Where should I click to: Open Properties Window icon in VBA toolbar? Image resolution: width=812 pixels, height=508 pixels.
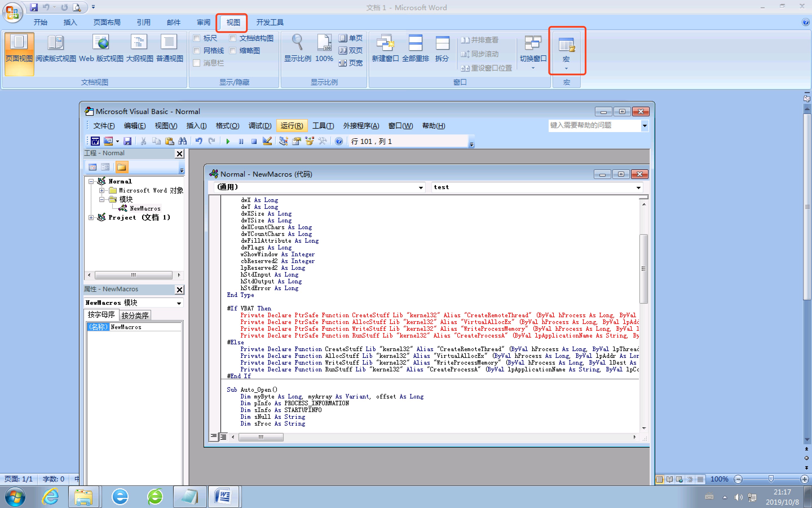(x=296, y=141)
